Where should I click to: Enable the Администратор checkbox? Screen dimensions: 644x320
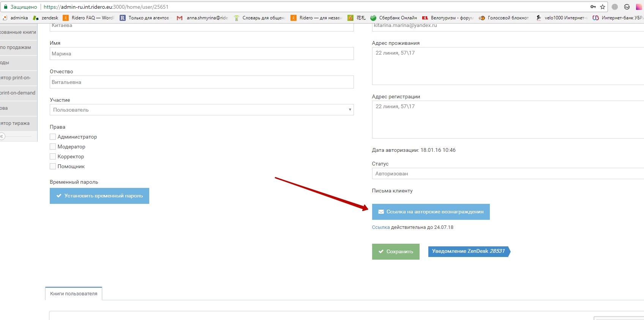53,137
